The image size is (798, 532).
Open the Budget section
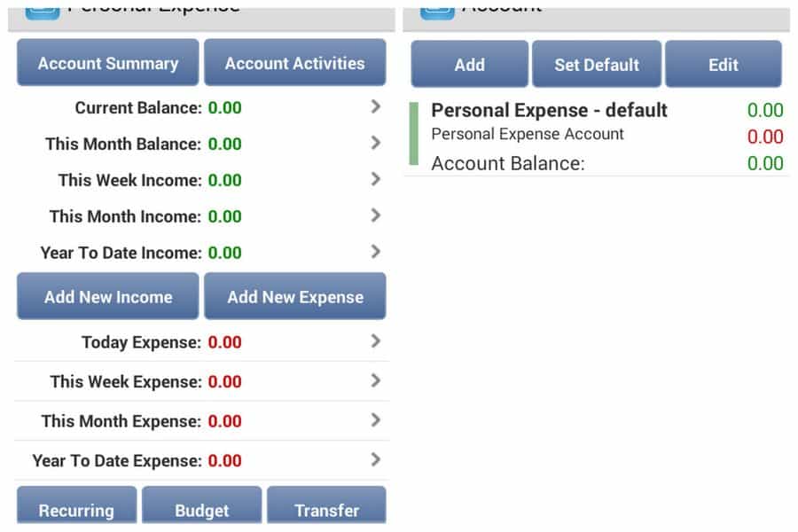tap(202, 505)
